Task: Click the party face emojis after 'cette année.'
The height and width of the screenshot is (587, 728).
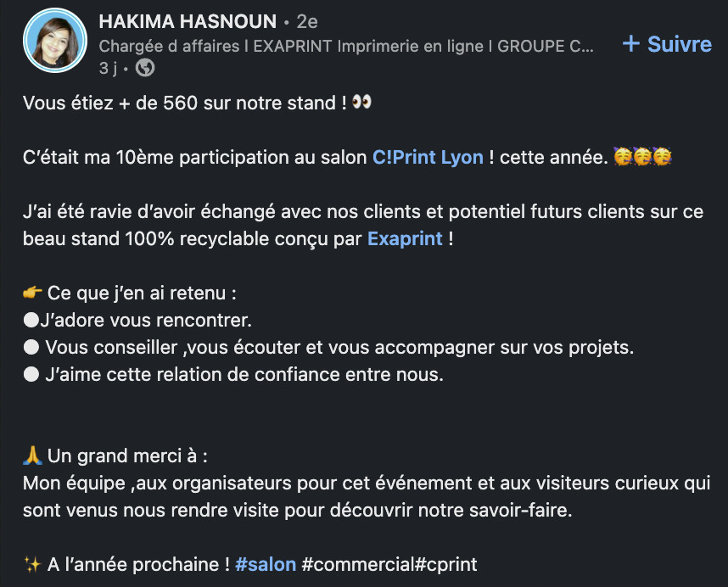Action: pyautogui.click(x=642, y=156)
